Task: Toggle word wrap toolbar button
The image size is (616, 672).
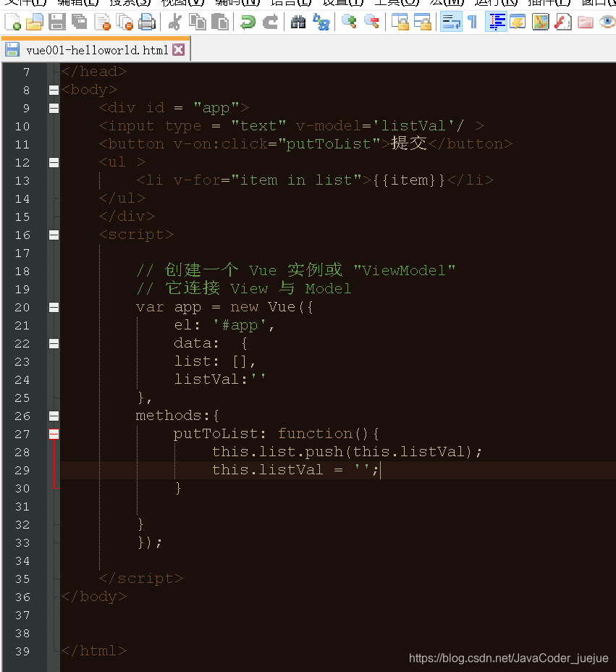Action: (x=451, y=22)
